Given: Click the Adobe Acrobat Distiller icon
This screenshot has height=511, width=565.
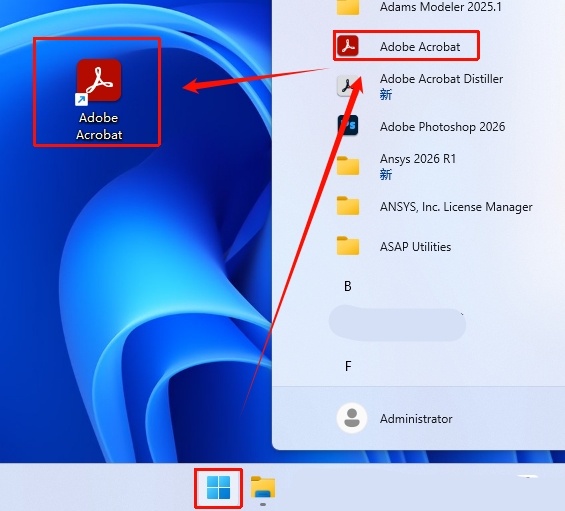Looking at the screenshot, I should 348,86.
